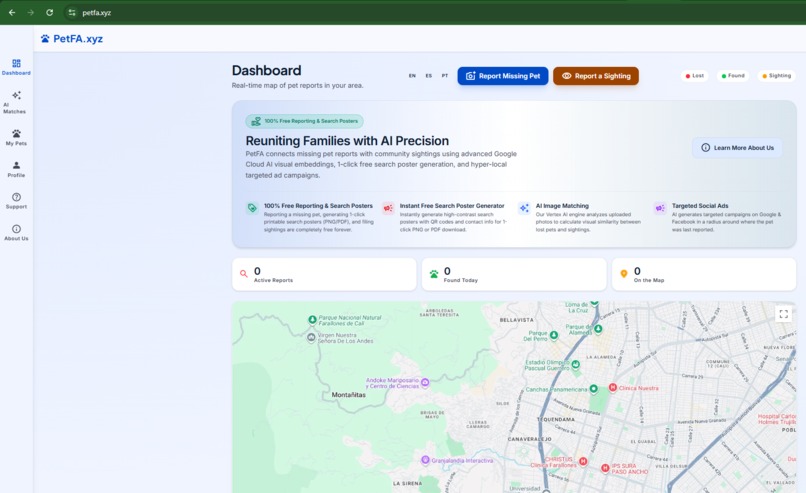Reload the page with the refresh icon
Image resolution: width=806 pixels, height=493 pixels.
click(49, 12)
